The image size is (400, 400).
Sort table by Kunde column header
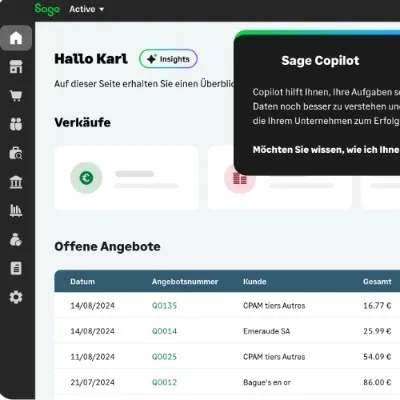pyautogui.click(x=255, y=282)
